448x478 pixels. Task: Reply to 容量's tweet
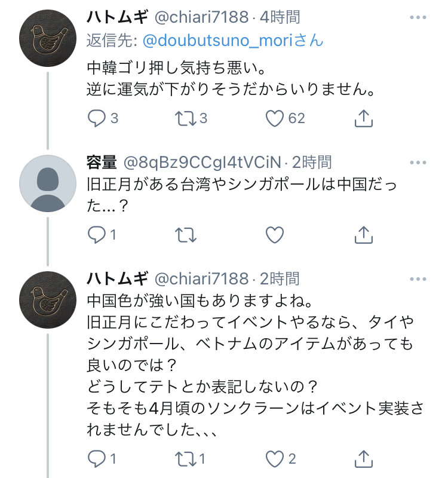(x=97, y=235)
